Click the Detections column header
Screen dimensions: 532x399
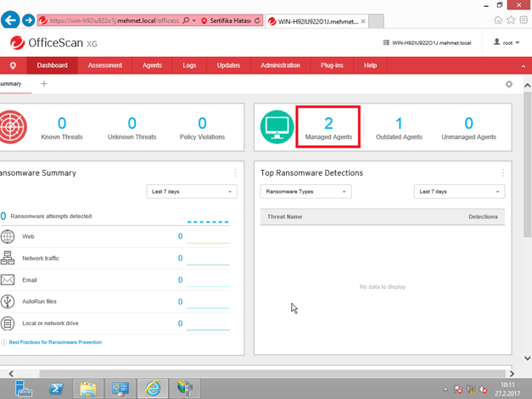[x=483, y=216]
